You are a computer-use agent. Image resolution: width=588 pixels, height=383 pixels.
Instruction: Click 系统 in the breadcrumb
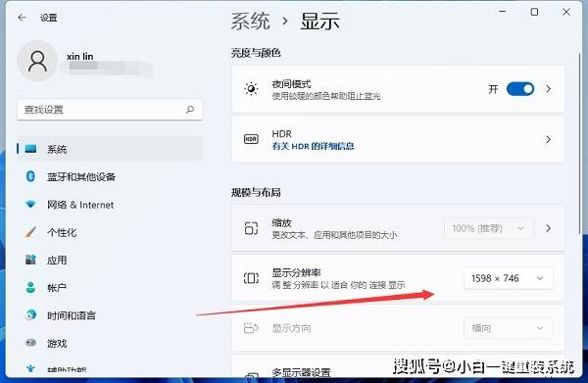[x=250, y=21]
